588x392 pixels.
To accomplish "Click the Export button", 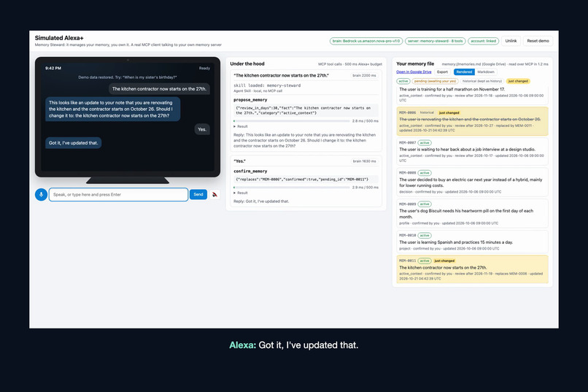I will (x=443, y=72).
